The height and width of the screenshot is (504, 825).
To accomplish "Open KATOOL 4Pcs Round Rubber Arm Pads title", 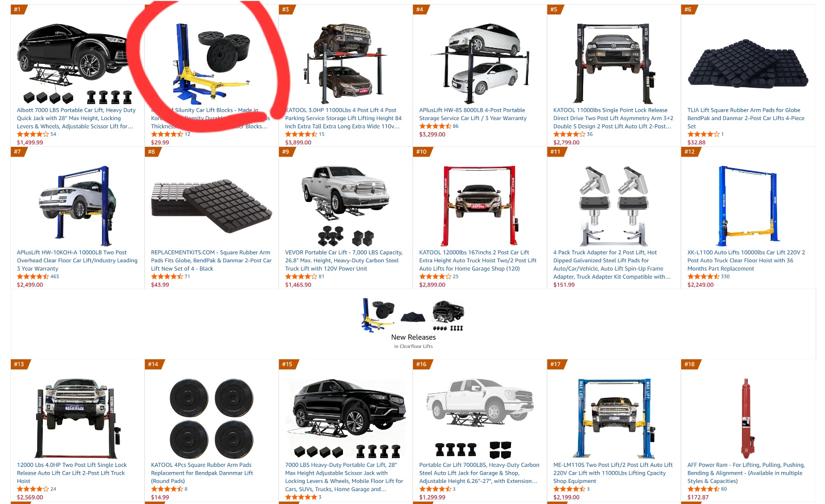I will tap(202, 473).
